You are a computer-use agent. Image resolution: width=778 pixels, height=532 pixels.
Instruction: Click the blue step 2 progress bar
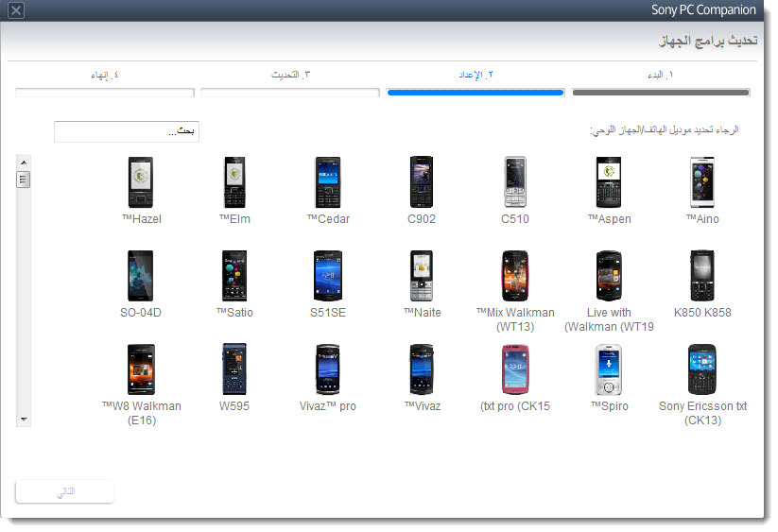coord(475,93)
